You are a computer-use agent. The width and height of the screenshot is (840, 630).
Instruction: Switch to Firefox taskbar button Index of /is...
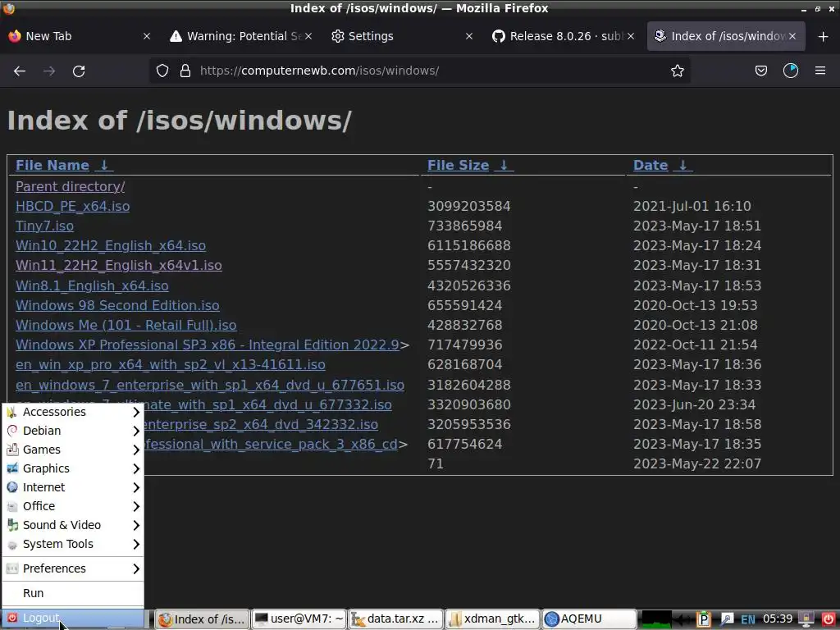coord(203,619)
